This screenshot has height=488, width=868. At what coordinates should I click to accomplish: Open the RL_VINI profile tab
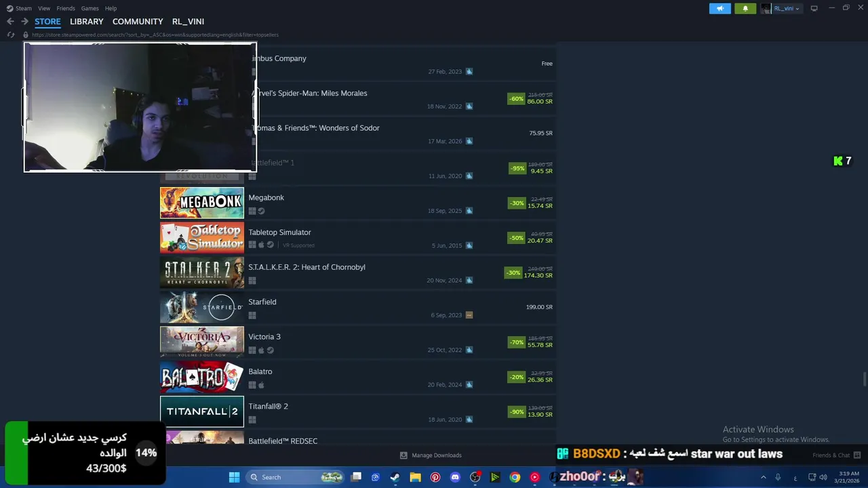(188, 22)
